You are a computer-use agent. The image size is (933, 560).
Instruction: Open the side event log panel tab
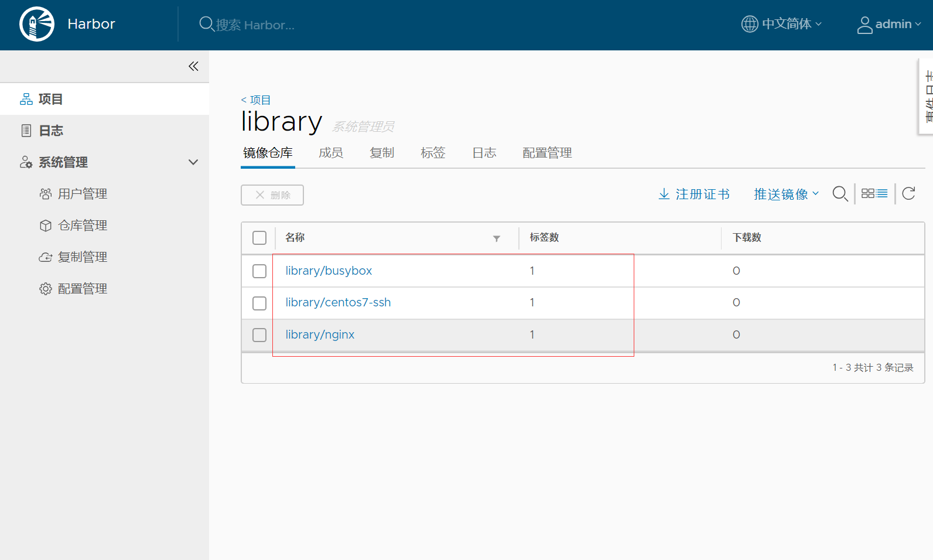[927, 97]
